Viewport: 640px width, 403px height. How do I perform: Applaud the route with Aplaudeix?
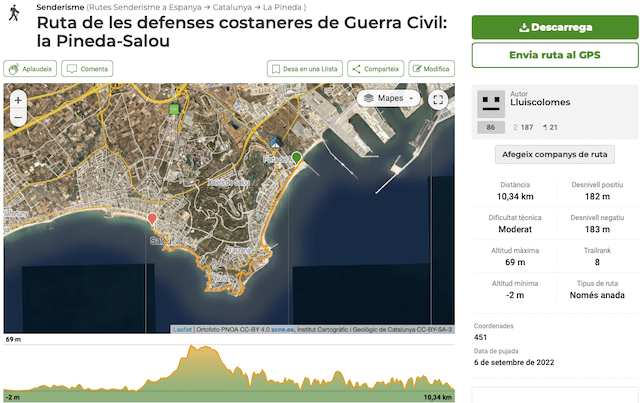pyautogui.click(x=29, y=69)
